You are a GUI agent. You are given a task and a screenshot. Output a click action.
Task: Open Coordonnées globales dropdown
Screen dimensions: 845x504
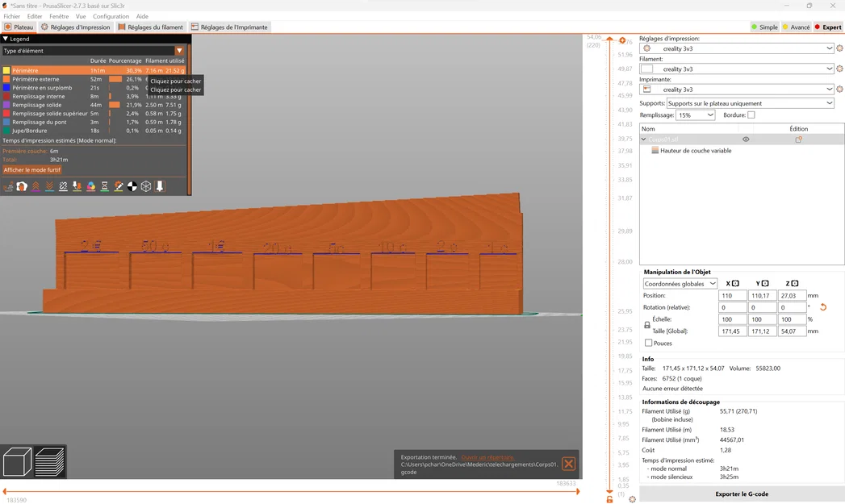(680, 284)
